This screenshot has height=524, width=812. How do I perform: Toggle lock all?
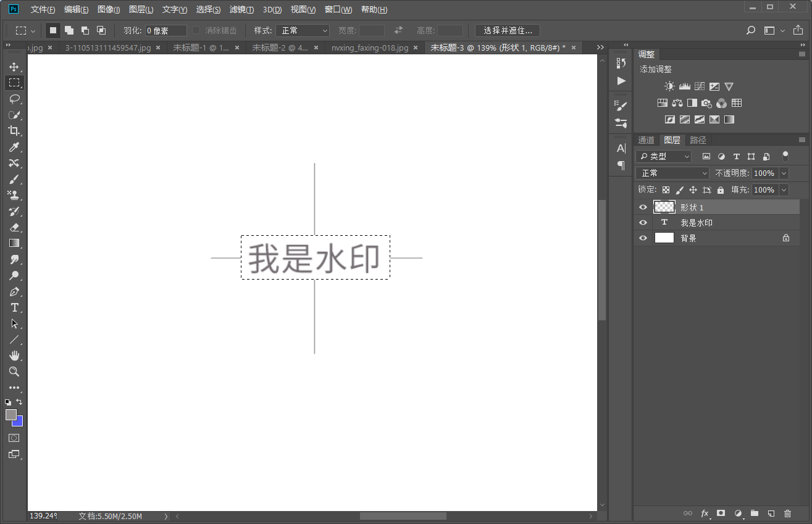[720, 190]
